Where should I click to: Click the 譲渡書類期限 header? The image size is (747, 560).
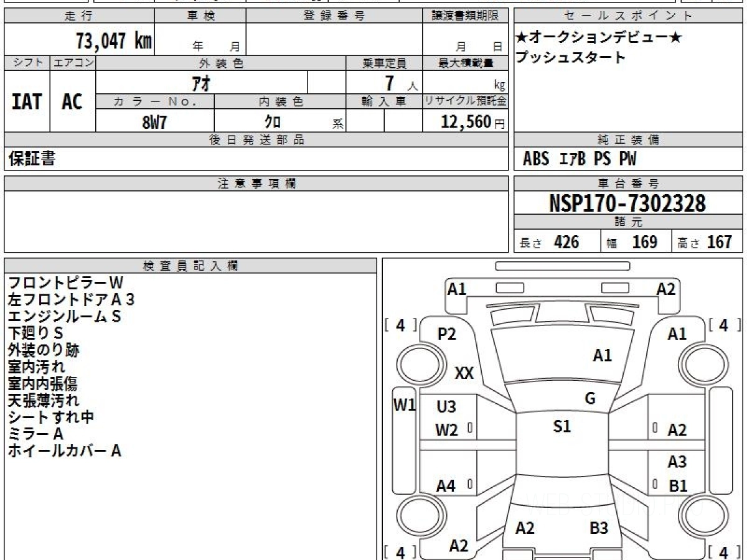pos(466,16)
